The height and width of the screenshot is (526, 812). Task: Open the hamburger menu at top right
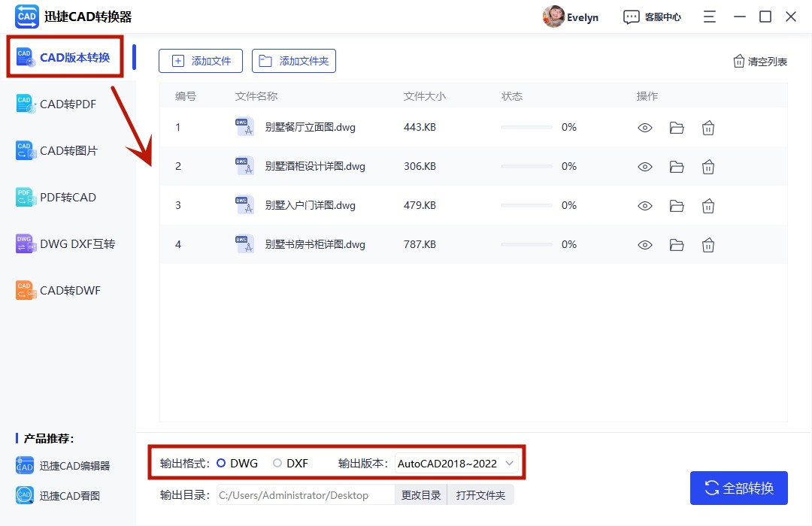[x=709, y=16]
